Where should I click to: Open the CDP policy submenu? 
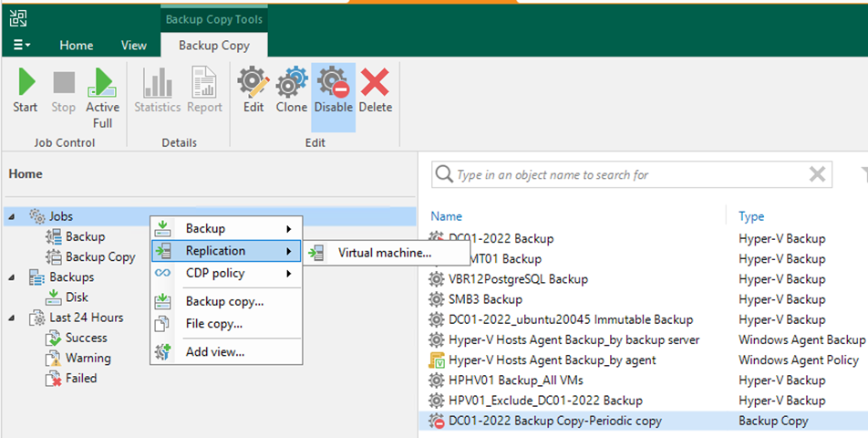click(x=226, y=273)
